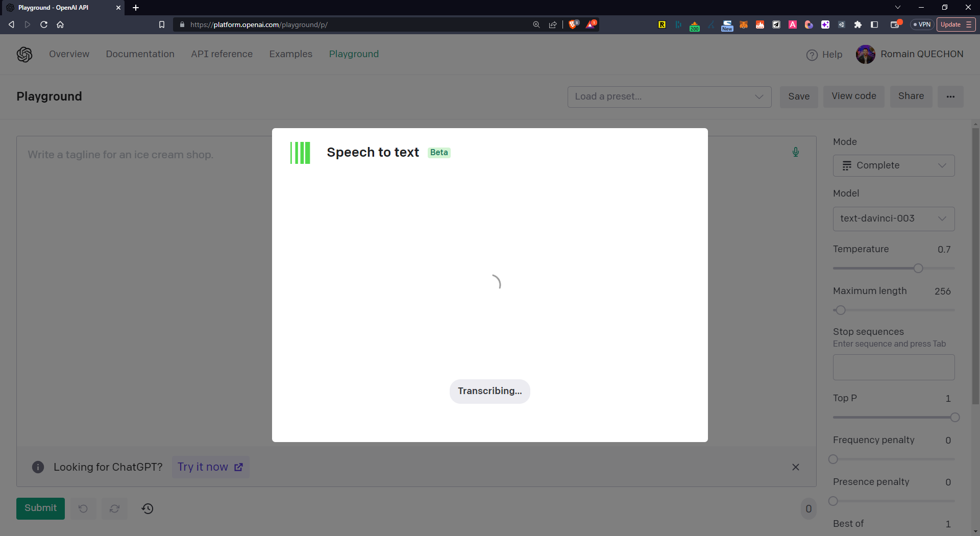Screen dimensions: 980x536
Task: Open the history clock icon
Action: point(148,508)
